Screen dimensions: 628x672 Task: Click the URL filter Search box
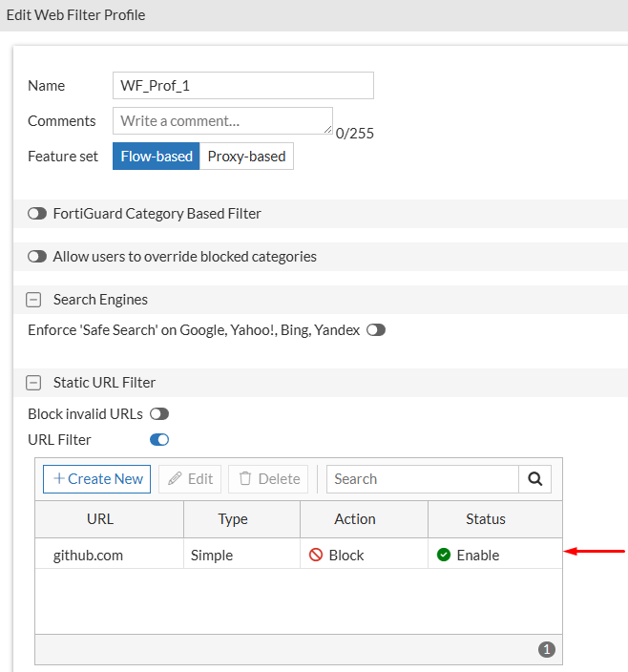tap(423, 479)
